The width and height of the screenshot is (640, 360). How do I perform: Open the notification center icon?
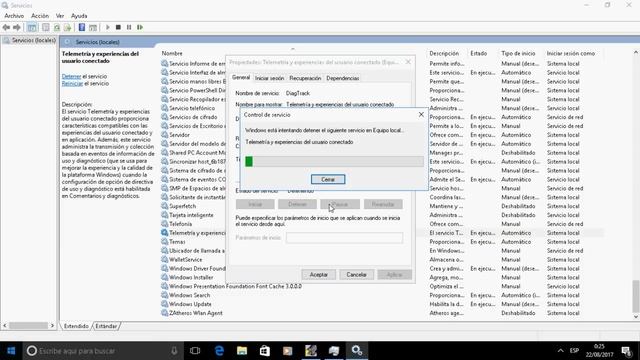[x=626, y=351]
